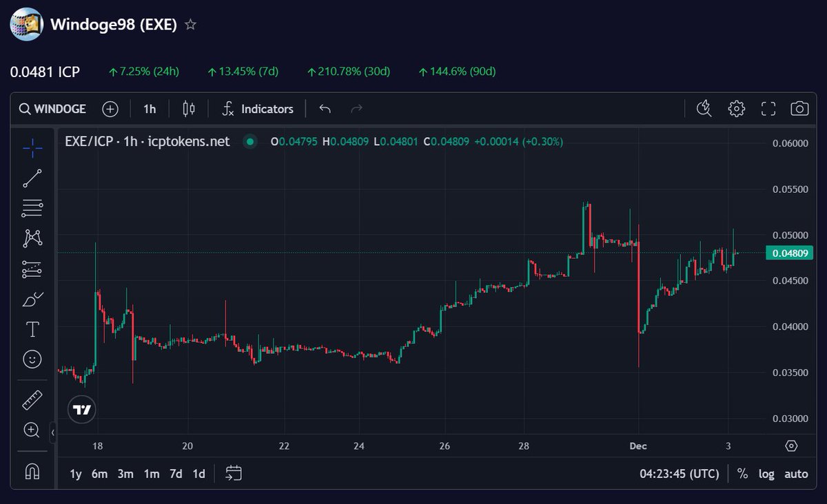The image size is (827, 504).
Task: Select the Fibonacci retracement tool
Action: pyautogui.click(x=32, y=208)
